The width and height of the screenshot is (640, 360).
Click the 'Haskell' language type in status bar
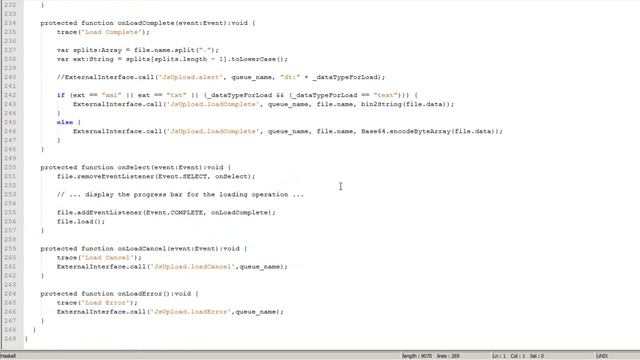coord(8,356)
